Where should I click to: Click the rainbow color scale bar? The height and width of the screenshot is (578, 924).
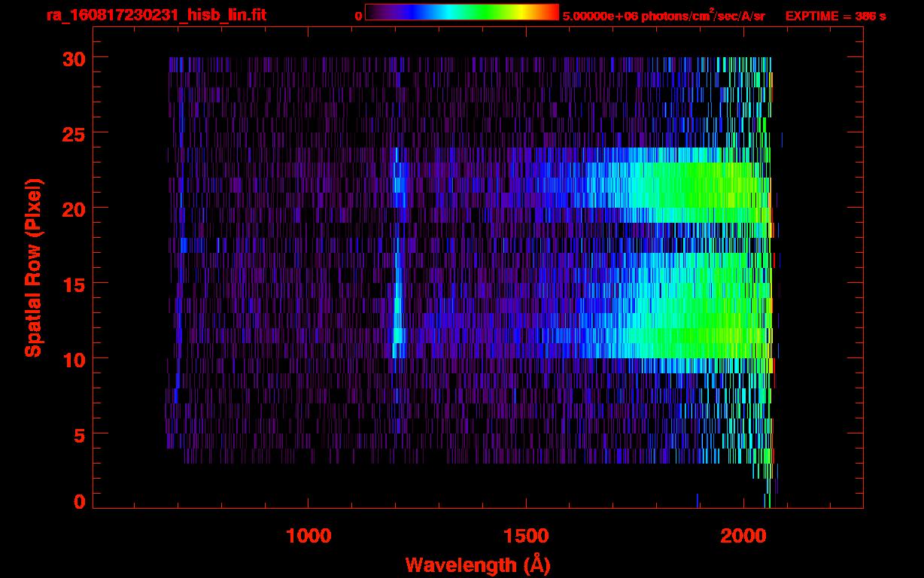coord(462,12)
